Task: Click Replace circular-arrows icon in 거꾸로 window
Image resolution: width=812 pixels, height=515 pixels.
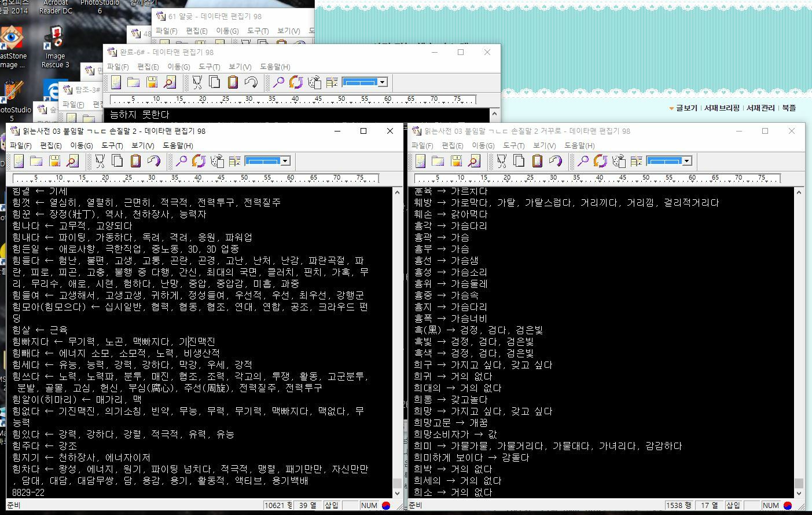Action: click(600, 161)
